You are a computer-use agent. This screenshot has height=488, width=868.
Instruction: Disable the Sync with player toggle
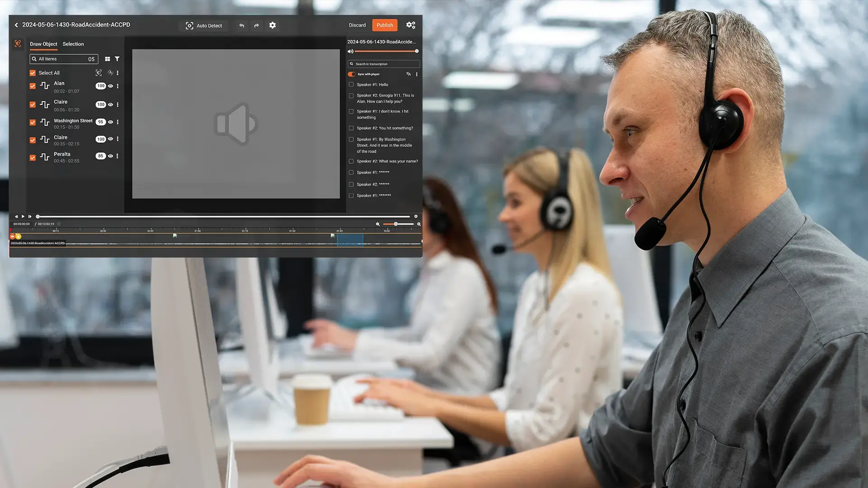pyautogui.click(x=351, y=74)
